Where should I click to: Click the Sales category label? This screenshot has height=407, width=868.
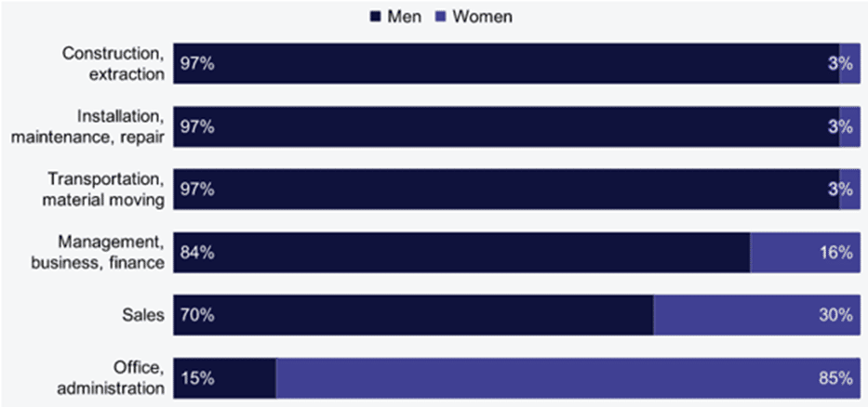coord(143,315)
